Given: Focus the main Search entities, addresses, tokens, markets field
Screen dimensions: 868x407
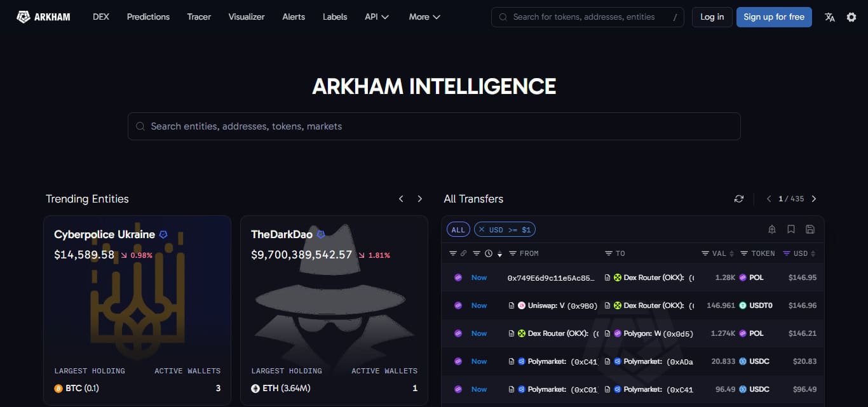Looking at the screenshot, I should pyautogui.click(x=434, y=126).
